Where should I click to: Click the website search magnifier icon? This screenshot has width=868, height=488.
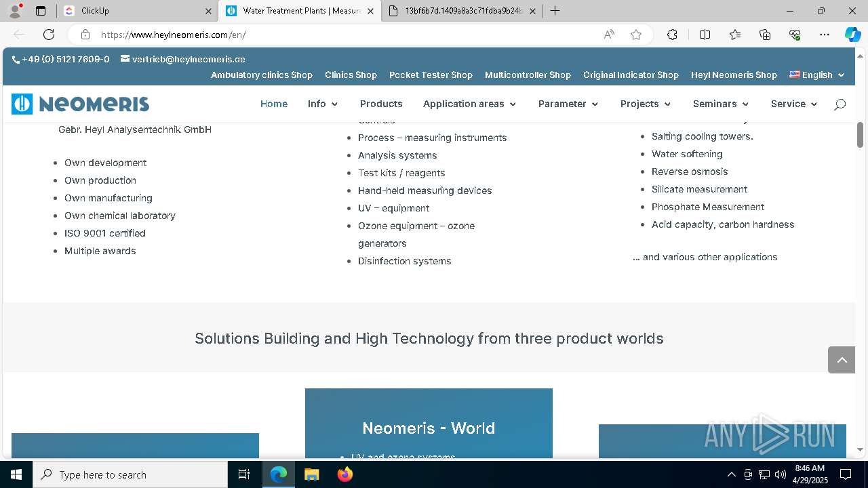pos(840,104)
